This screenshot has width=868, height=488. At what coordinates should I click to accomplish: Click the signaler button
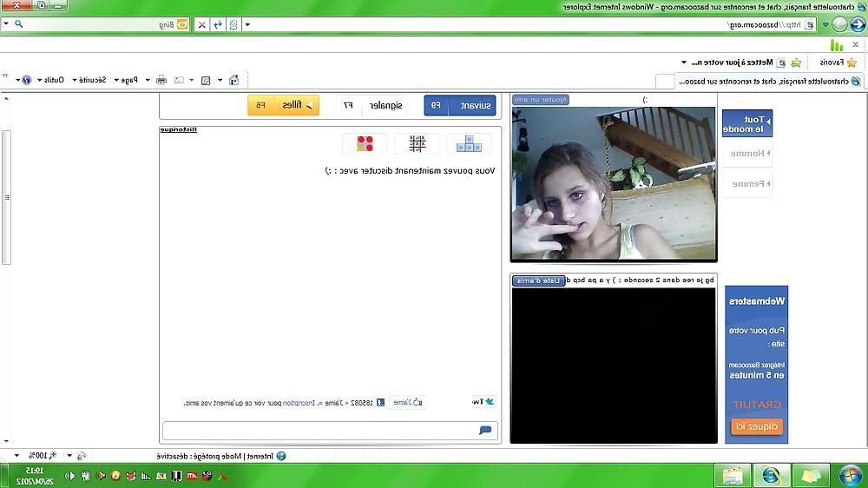click(372, 105)
